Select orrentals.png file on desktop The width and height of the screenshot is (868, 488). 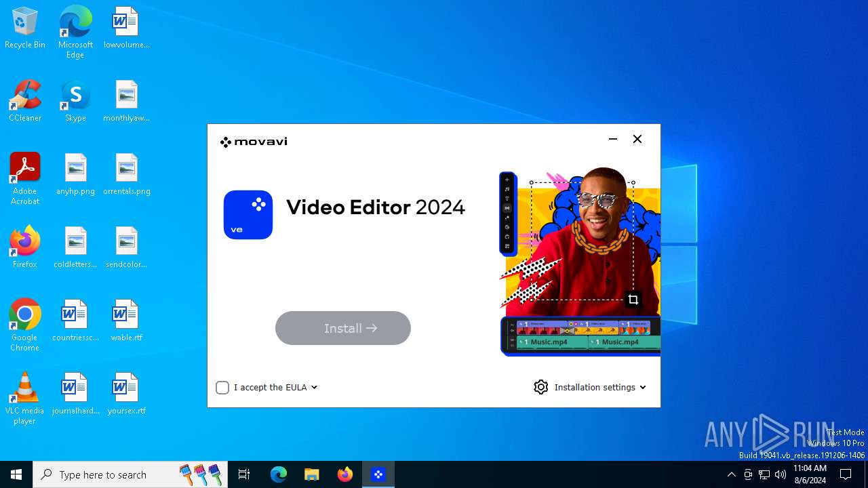point(126,175)
